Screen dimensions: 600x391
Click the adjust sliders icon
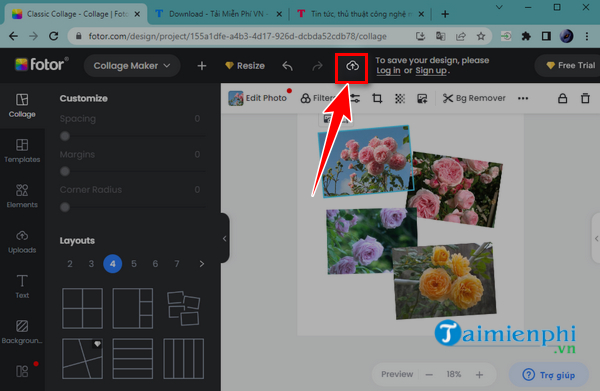(x=355, y=98)
